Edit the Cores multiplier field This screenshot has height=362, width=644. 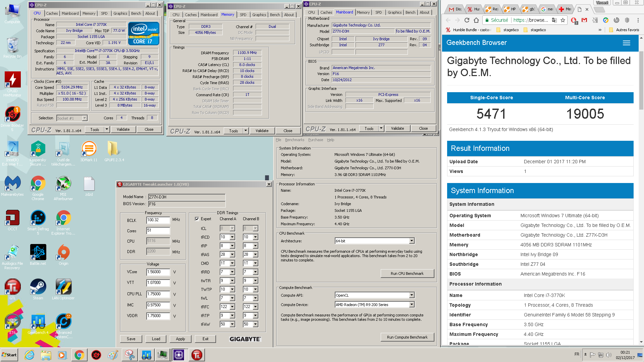tap(158, 230)
